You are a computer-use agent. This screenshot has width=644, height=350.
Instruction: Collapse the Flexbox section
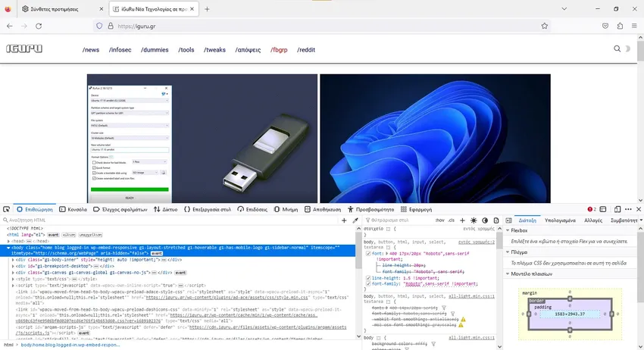tap(508, 230)
